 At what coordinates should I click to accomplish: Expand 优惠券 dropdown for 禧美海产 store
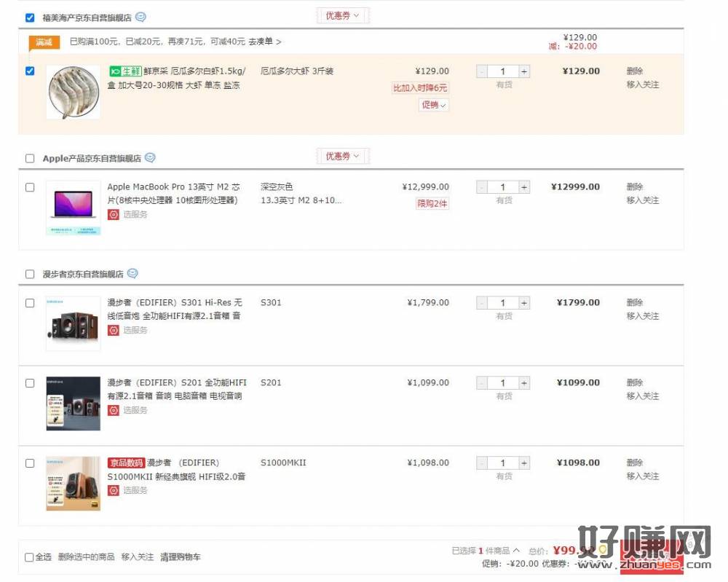pyautogui.click(x=343, y=16)
